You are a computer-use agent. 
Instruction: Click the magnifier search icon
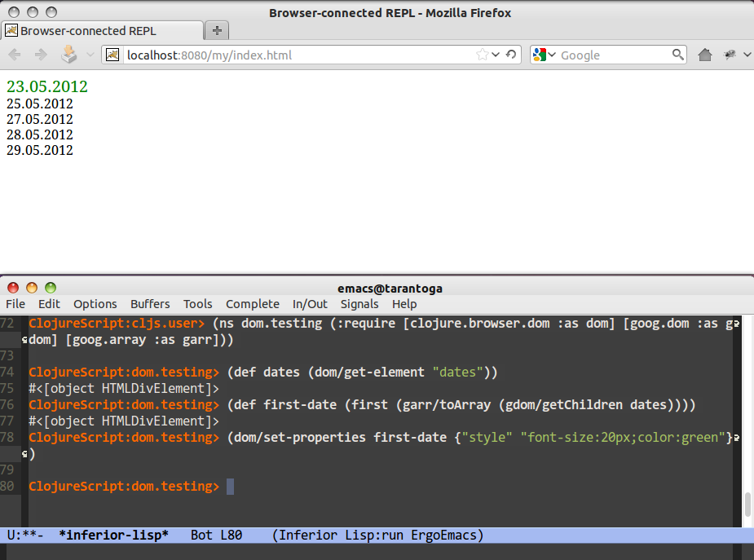[678, 55]
